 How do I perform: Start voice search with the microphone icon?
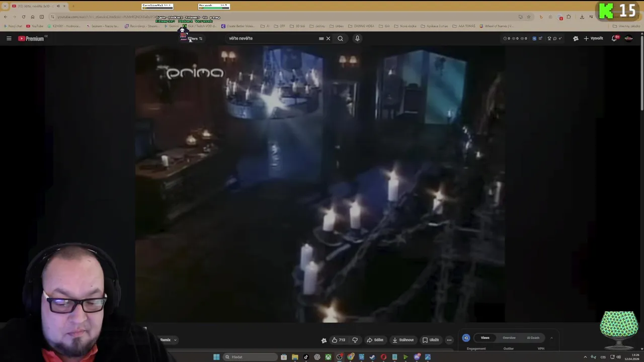(357, 38)
